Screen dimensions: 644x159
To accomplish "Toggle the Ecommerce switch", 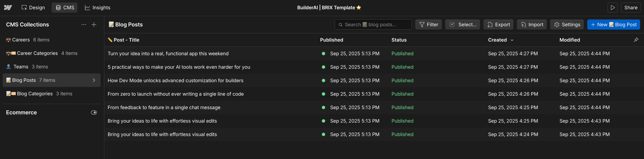I will click(x=94, y=113).
